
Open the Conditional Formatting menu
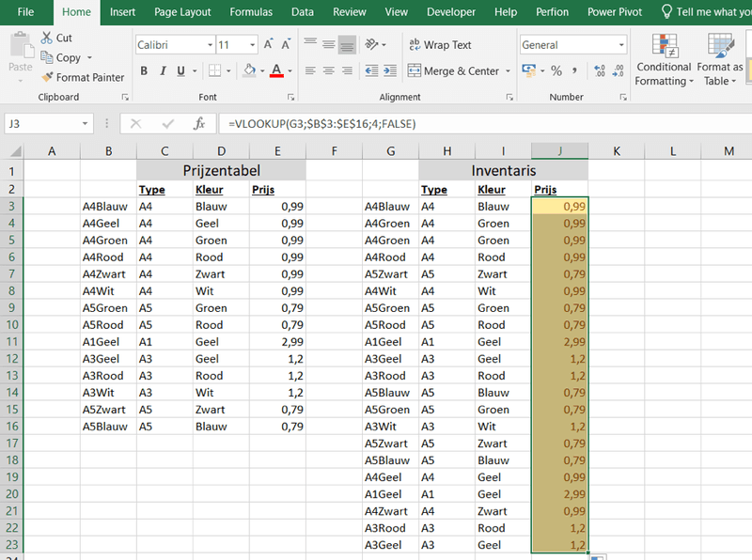[664, 60]
